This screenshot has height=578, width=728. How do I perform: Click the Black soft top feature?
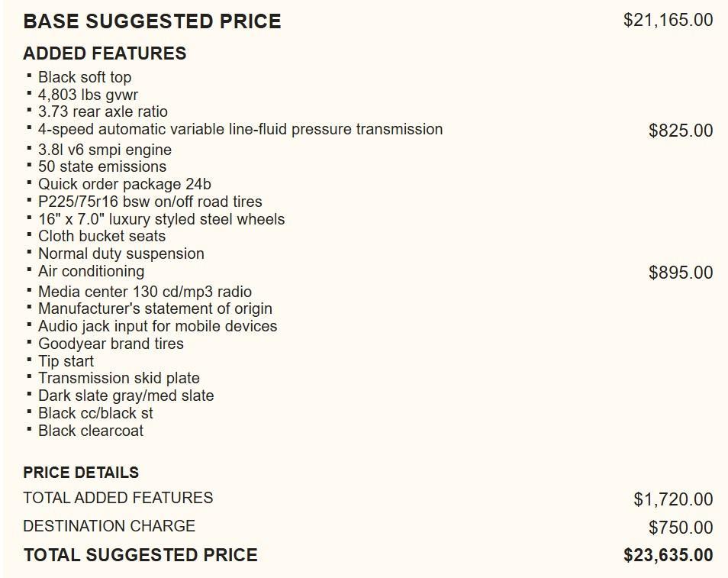[85, 77]
